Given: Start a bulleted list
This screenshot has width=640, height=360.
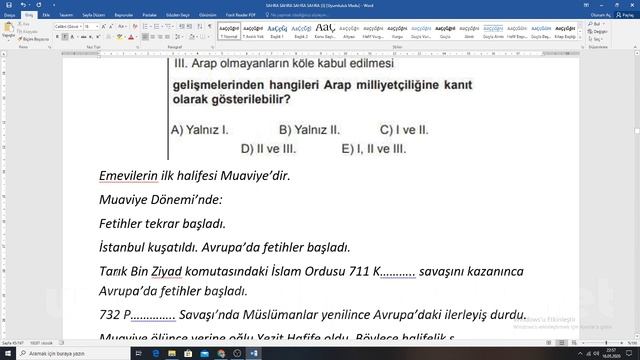Looking at the screenshot, I should click(x=145, y=27).
